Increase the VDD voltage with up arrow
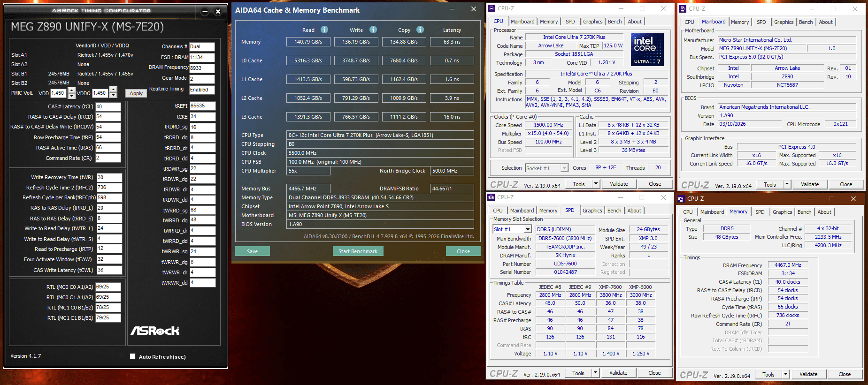Screen dimensions: 868x385 point(71,90)
